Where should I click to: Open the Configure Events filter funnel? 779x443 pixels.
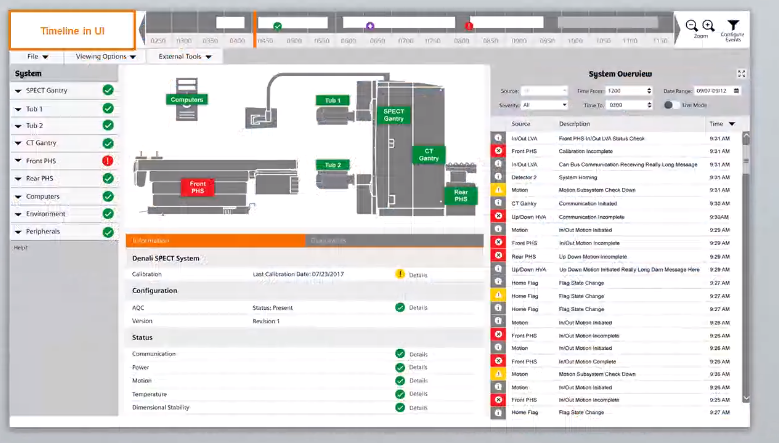click(733, 25)
